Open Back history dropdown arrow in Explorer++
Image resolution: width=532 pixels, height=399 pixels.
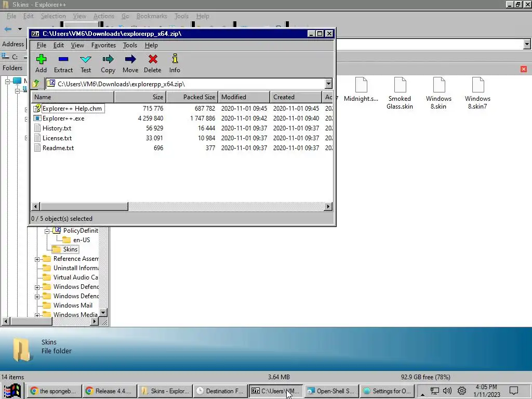(20, 29)
